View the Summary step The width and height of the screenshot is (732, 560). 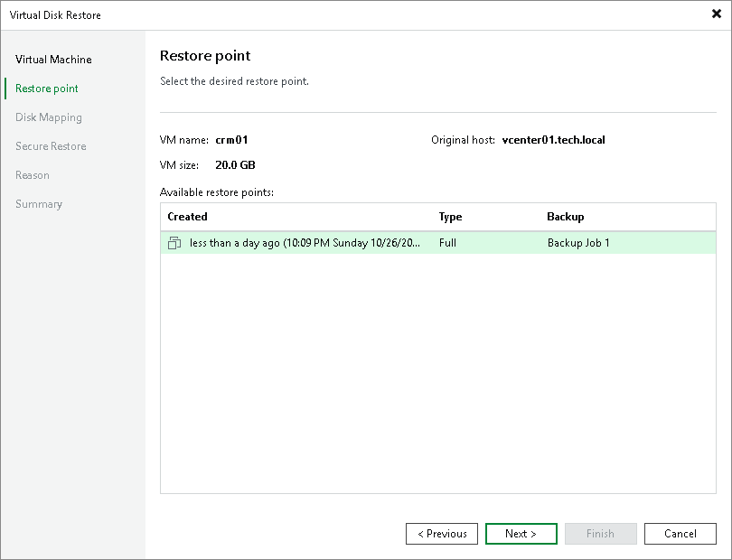click(x=39, y=203)
